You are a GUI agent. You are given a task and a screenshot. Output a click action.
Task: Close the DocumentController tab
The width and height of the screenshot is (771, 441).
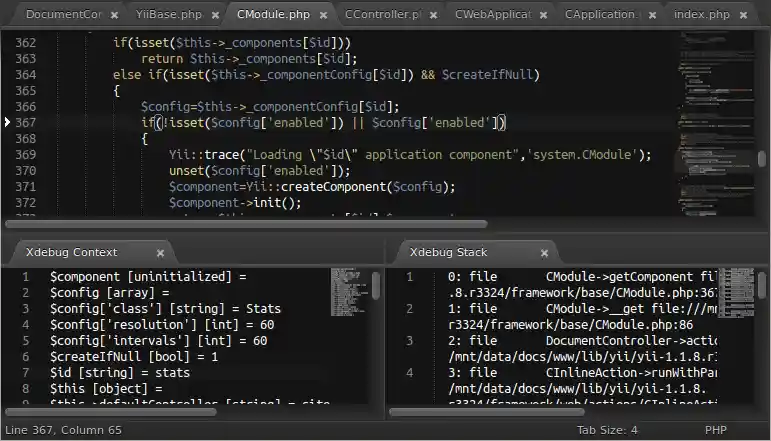click(x=114, y=15)
